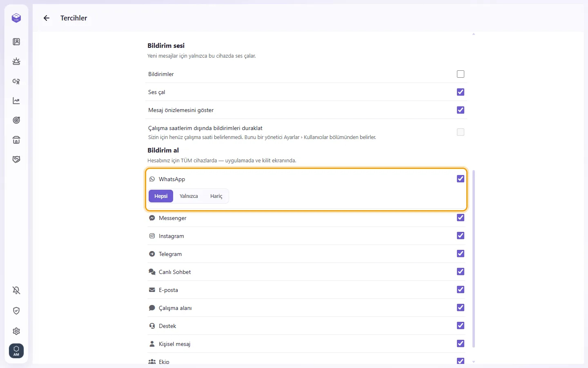Disable Telegram notifications checkbox
Image resolution: width=588 pixels, height=368 pixels.
(461, 254)
